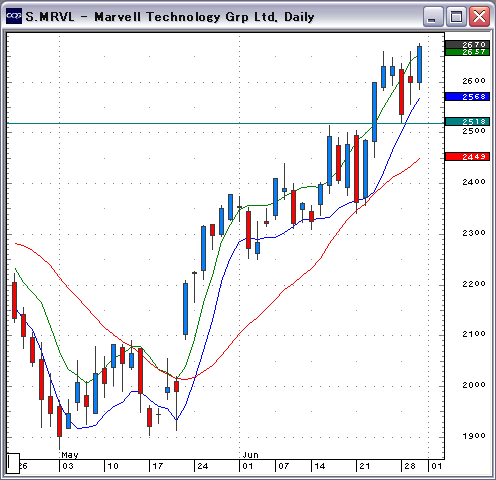The height and width of the screenshot is (480, 496).
Task: Click the Jun 01 date marker
Action: click(247, 466)
